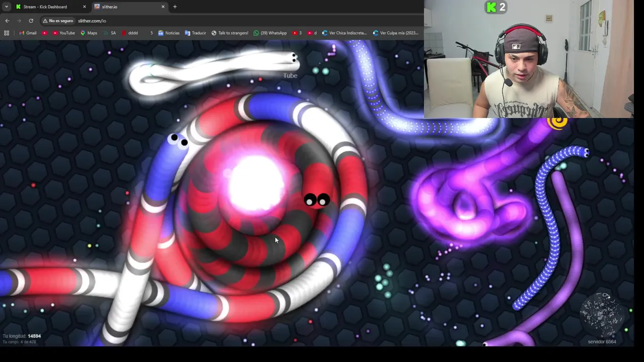The height and width of the screenshot is (362, 644).
Task: Go forward to the next page
Action: [19, 21]
